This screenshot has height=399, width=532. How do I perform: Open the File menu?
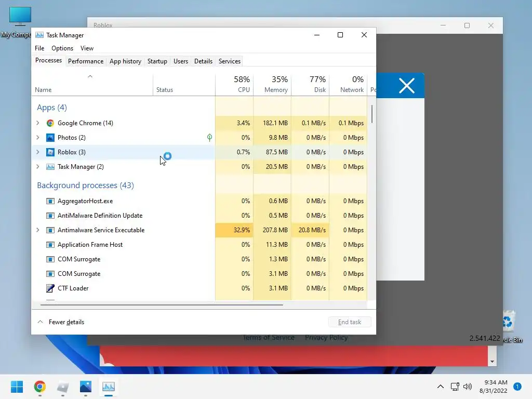point(39,48)
